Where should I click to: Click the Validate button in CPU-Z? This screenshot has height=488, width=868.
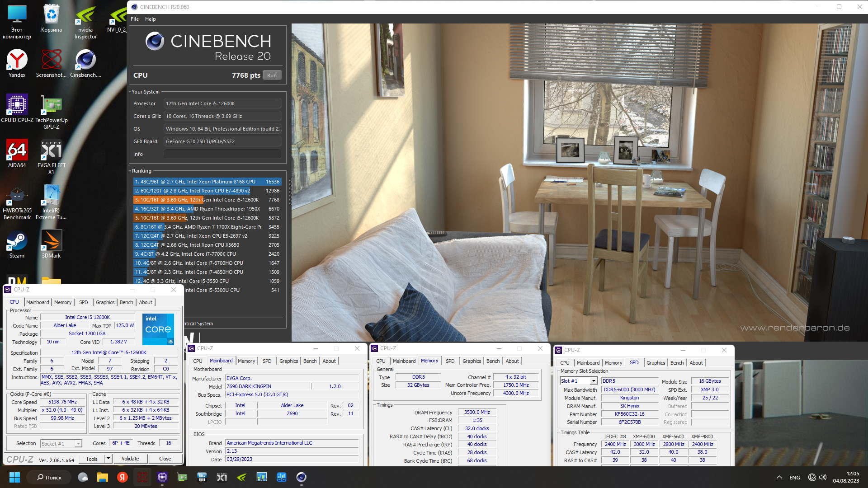(130, 459)
